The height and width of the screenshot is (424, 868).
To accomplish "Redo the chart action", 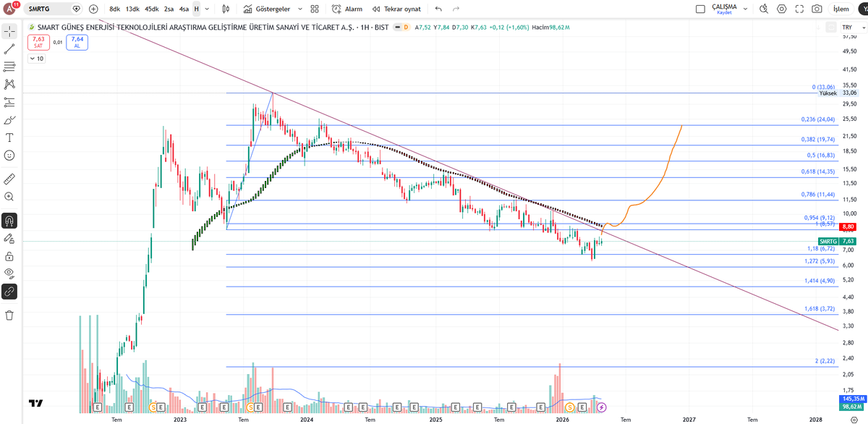I will pyautogui.click(x=456, y=9).
